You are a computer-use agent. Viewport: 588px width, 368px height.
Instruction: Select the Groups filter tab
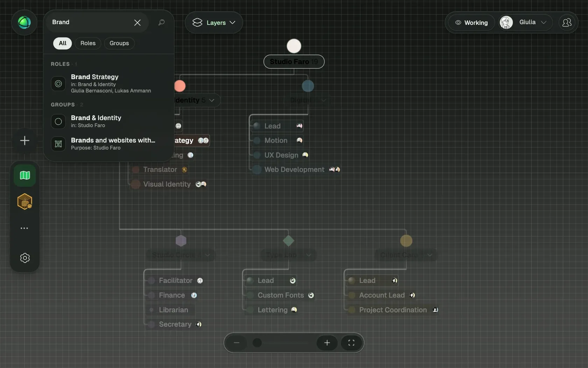point(119,43)
